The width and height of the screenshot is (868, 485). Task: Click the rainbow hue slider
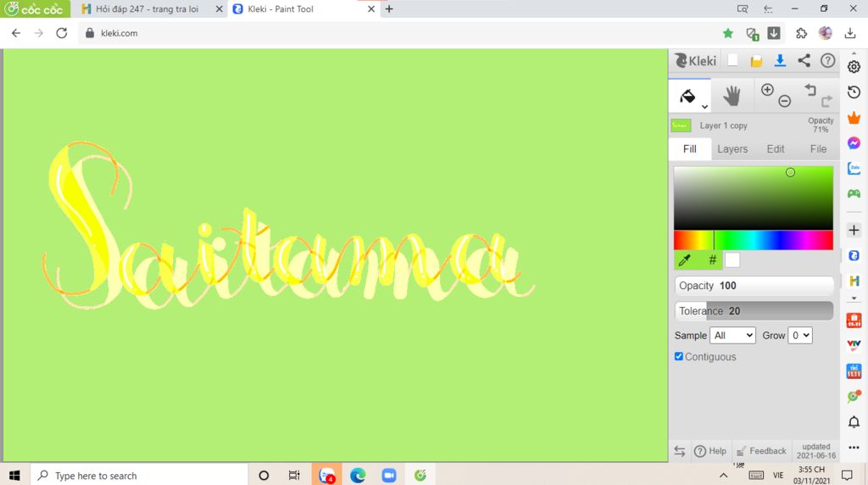tap(754, 240)
